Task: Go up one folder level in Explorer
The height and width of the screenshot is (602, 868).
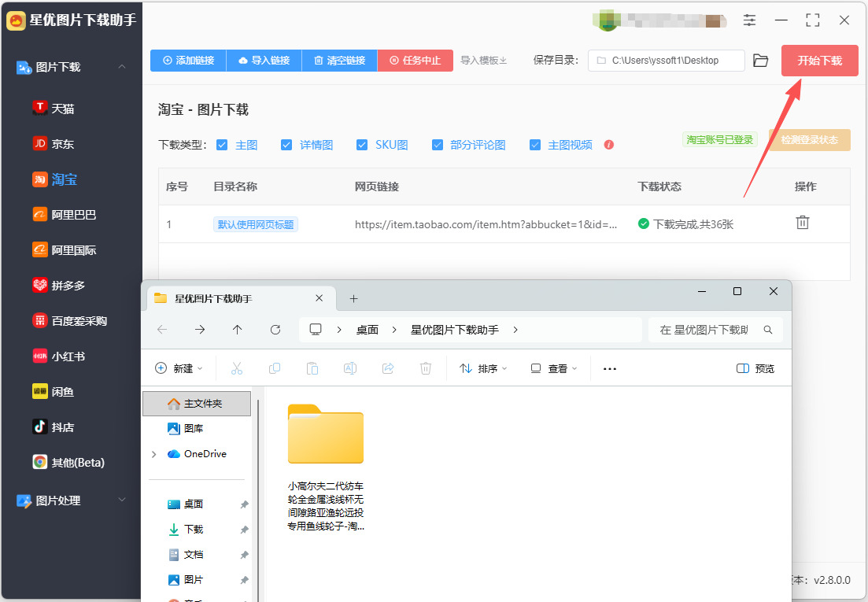Action: tap(238, 330)
